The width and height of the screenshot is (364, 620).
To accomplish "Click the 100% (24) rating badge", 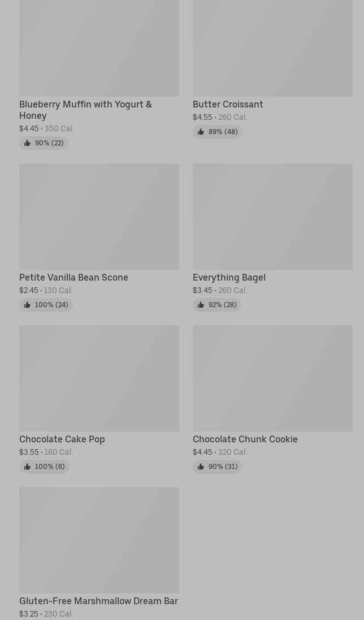I will click(46, 305).
